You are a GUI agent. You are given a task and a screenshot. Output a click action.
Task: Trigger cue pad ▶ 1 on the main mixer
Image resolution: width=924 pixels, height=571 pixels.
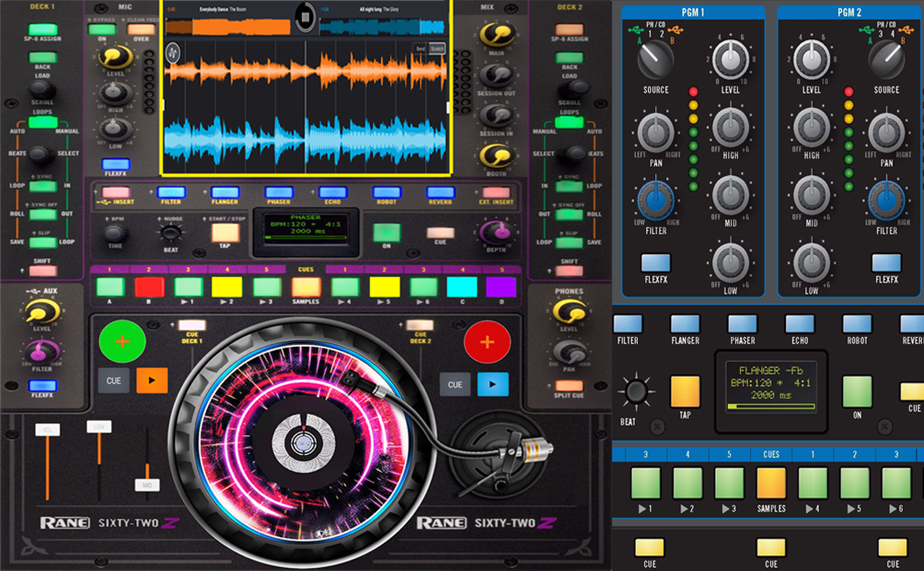click(x=189, y=287)
